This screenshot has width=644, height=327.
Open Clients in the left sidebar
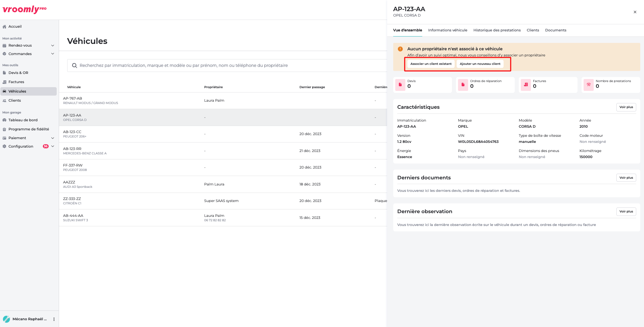click(15, 101)
